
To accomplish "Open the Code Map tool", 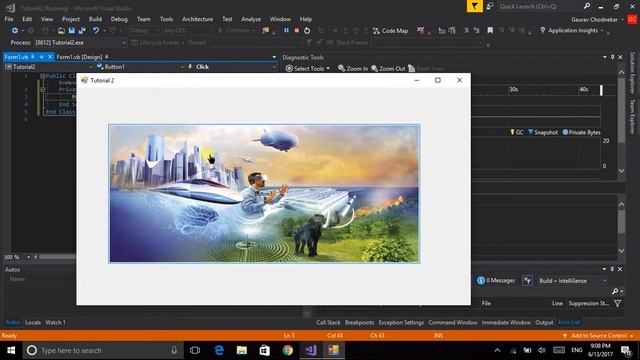I will (x=391, y=31).
